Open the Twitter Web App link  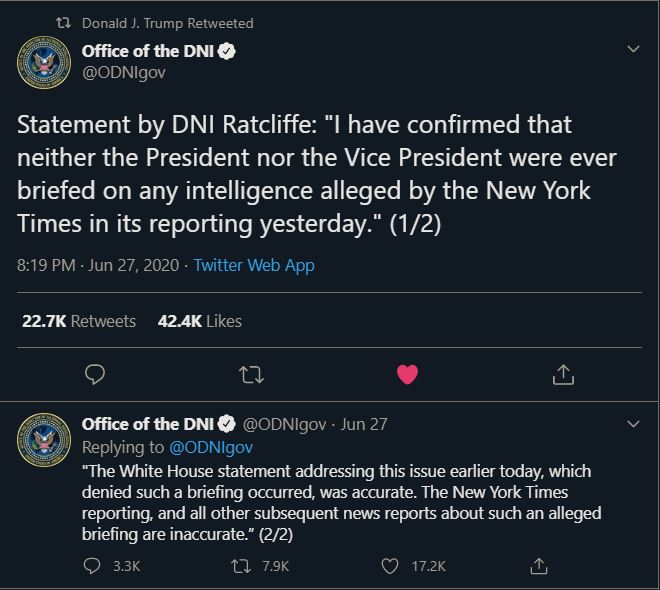(x=254, y=266)
